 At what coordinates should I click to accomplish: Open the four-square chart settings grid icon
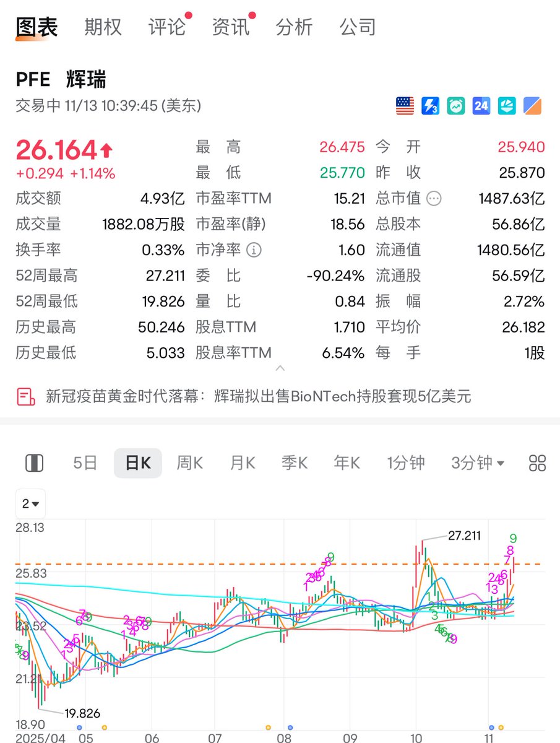[x=537, y=463]
